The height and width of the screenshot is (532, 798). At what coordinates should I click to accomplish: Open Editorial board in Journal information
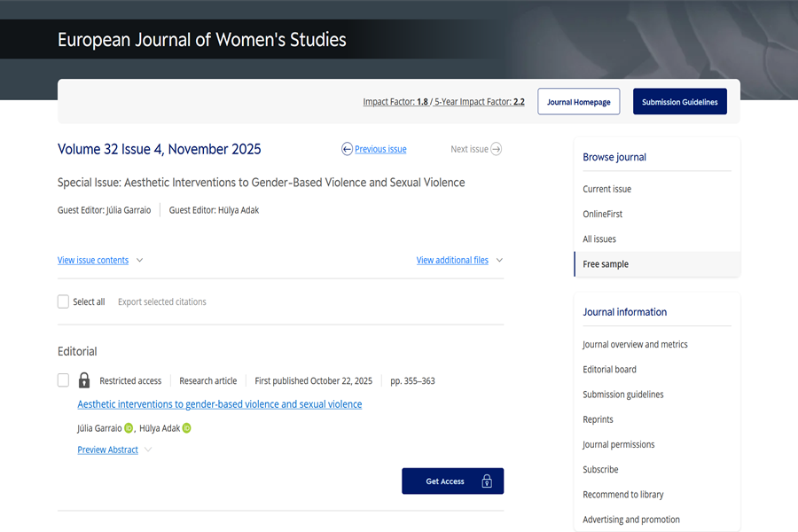pyautogui.click(x=609, y=370)
